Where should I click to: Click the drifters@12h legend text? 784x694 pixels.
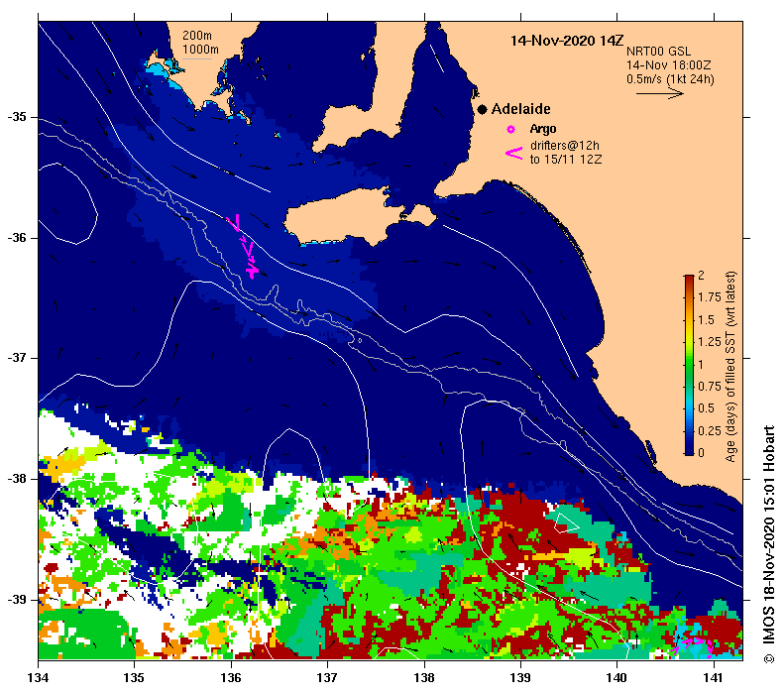[565, 146]
